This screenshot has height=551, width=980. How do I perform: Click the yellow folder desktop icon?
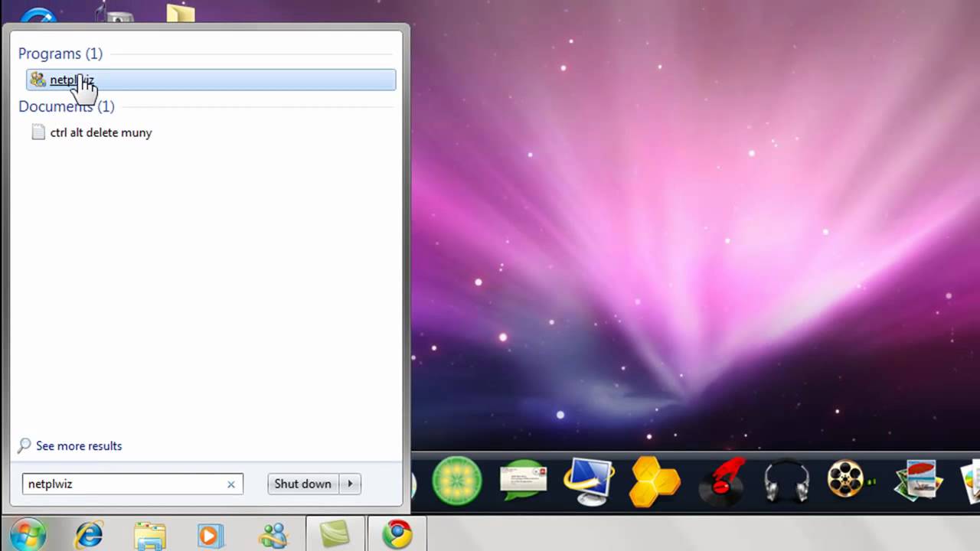[x=181, y=13]
